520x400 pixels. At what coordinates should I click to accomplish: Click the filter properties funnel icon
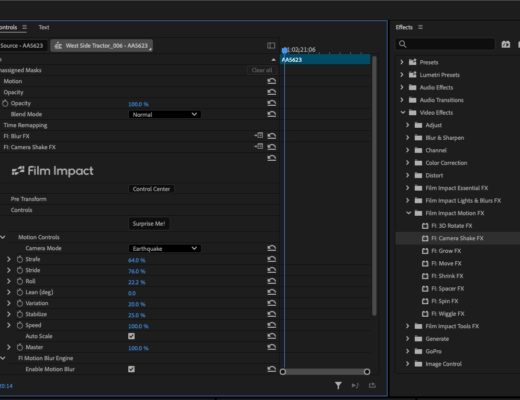pos(338,386)
